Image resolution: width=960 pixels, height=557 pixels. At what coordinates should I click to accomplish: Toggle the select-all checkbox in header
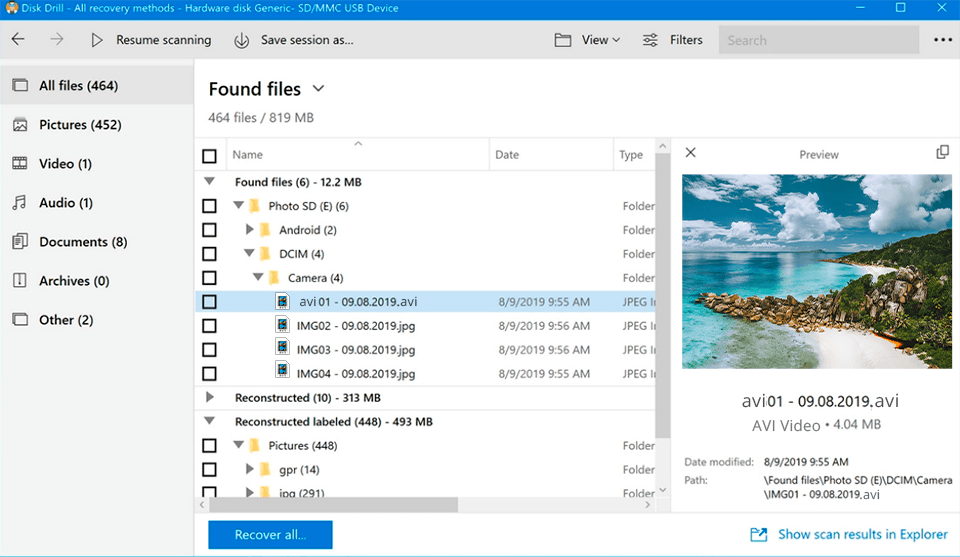coord(209,156)
